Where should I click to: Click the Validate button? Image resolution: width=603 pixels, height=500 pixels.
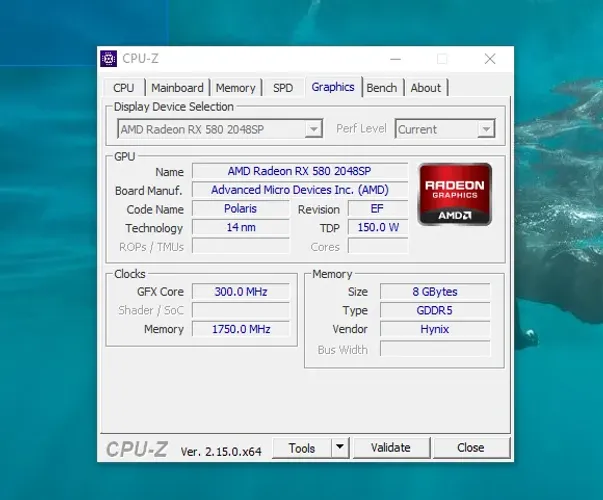point(391,448)
